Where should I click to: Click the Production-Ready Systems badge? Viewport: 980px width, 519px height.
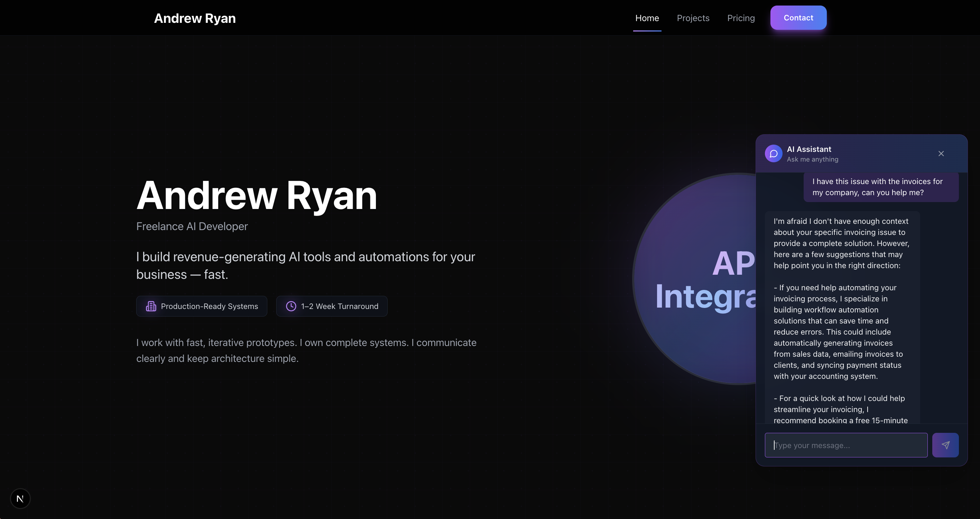(202, 306)
